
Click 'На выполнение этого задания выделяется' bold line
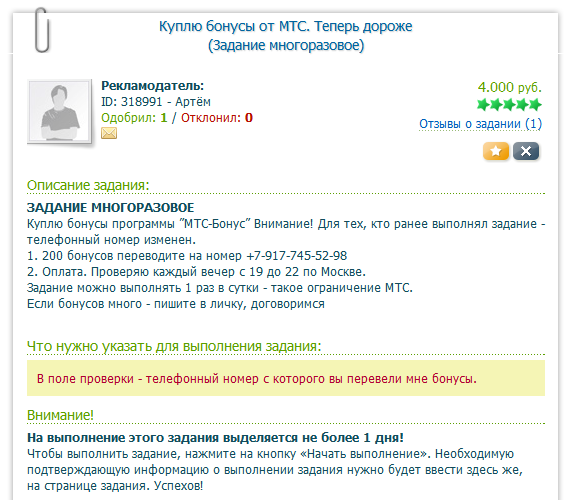tap(215, 438)
